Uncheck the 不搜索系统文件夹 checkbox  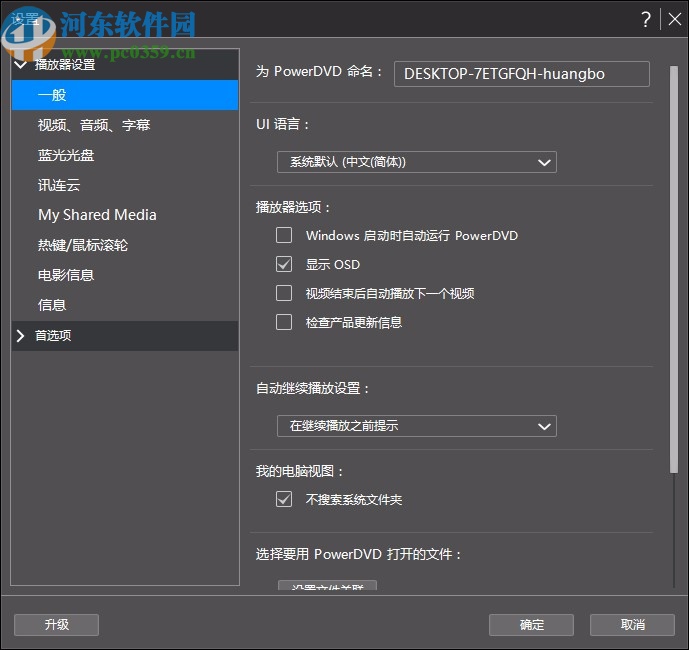[x=284, y=499]
